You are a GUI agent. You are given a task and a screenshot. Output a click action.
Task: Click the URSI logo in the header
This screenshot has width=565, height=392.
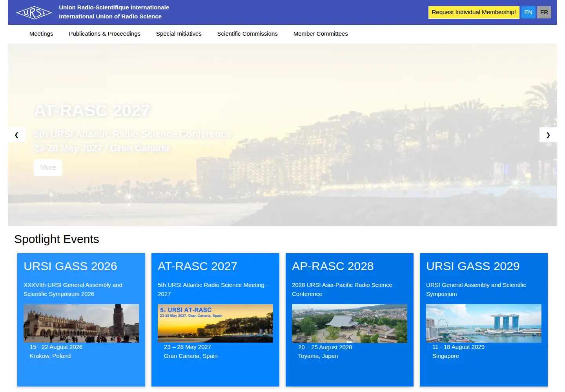(34, 13)
